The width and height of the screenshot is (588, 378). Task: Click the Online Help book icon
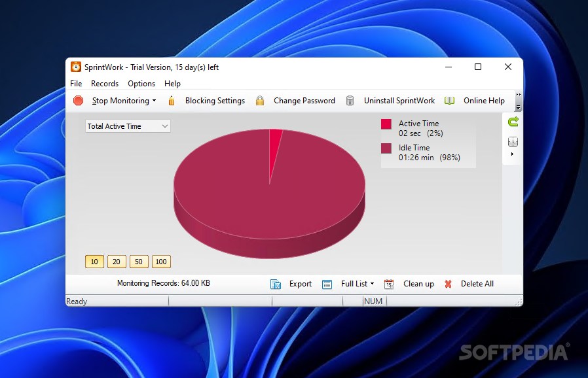(449, 101)
